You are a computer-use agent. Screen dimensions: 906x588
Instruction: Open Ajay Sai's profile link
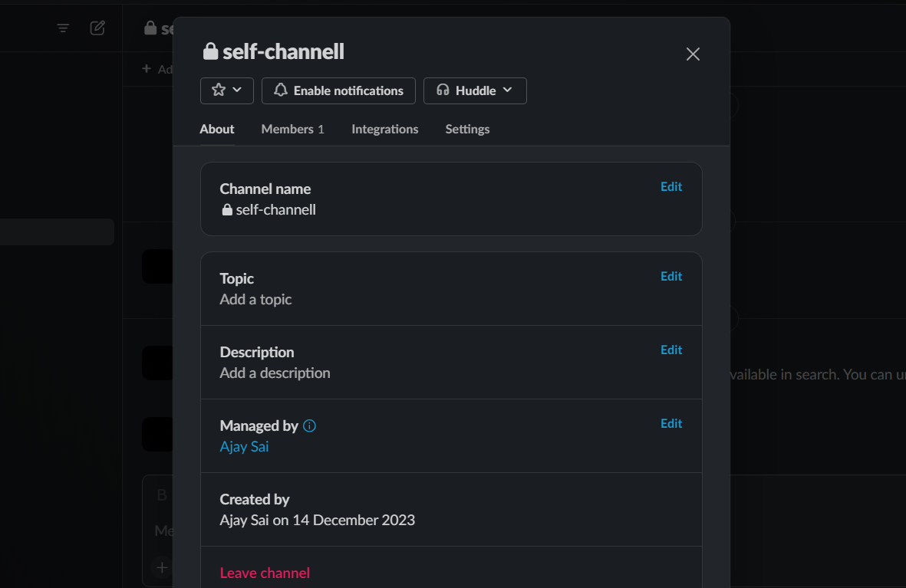pos(244,447)
